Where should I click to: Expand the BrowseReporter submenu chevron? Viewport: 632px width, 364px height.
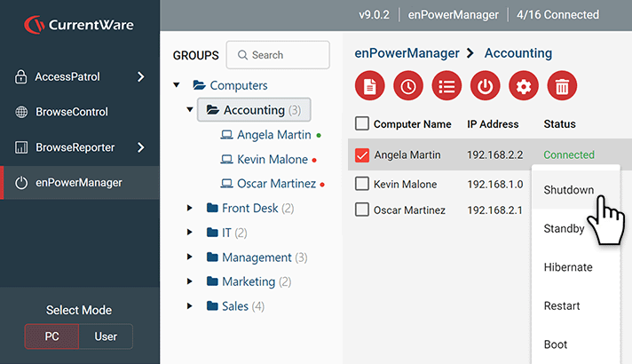tap(140, 147)
